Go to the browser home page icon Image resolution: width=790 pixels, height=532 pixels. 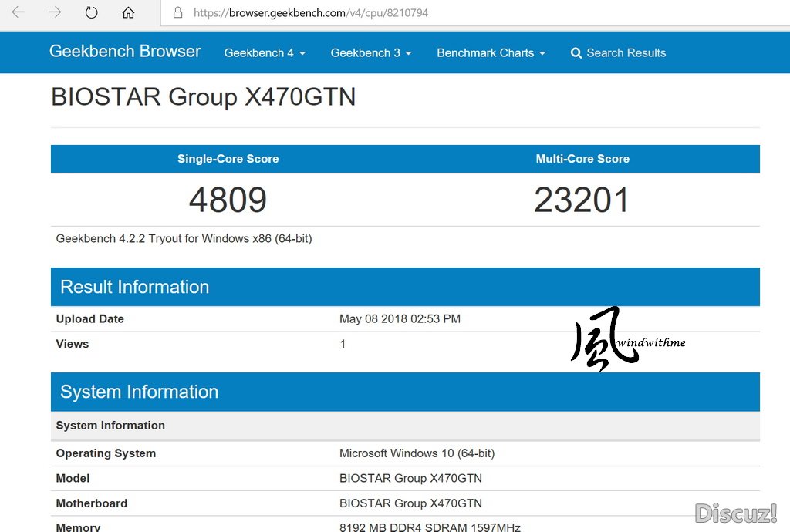coord(128,12)
